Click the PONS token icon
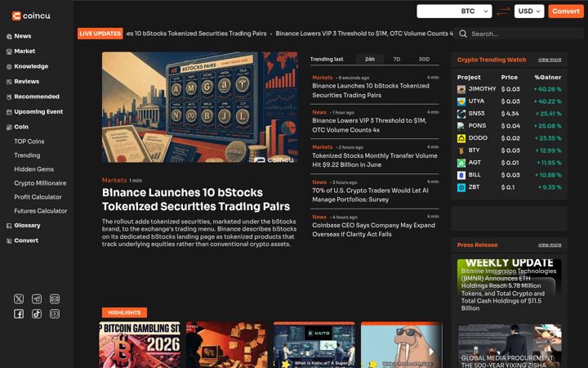This screenshot has width=588, height=368. tap(461, 126)
